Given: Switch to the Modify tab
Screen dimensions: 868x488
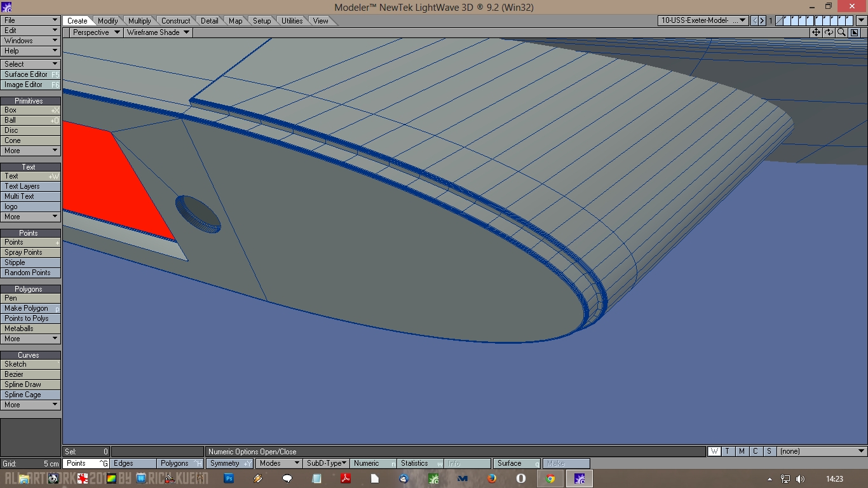Looking at the screenshot, I should click(107, 21).
